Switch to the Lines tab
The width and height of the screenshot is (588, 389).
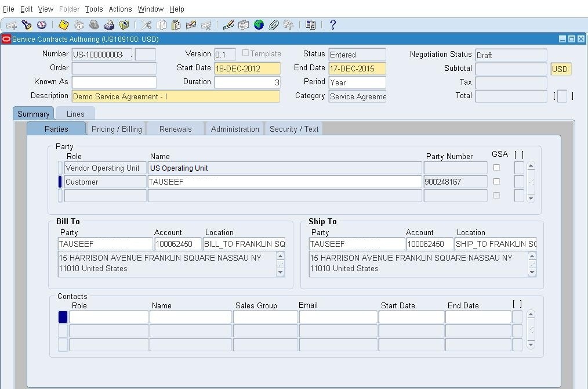75,114
